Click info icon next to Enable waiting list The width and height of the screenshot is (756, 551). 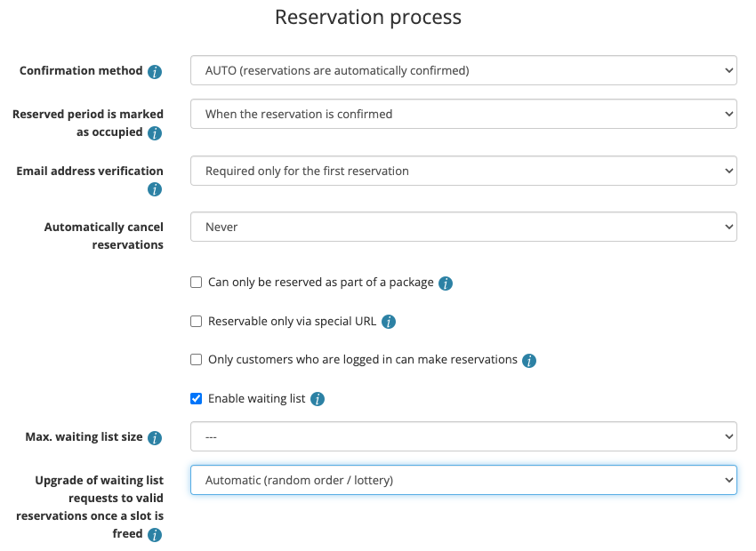coord(318,399)
